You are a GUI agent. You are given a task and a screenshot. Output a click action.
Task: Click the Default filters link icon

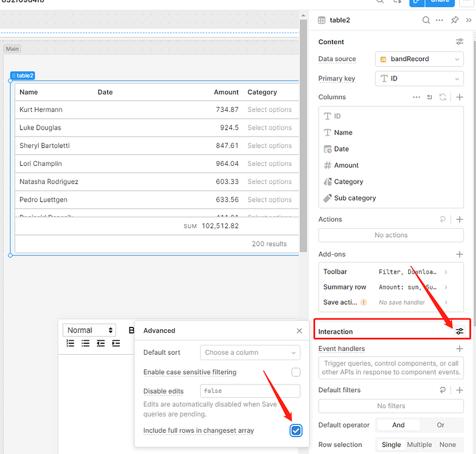(x=443, y=390)
